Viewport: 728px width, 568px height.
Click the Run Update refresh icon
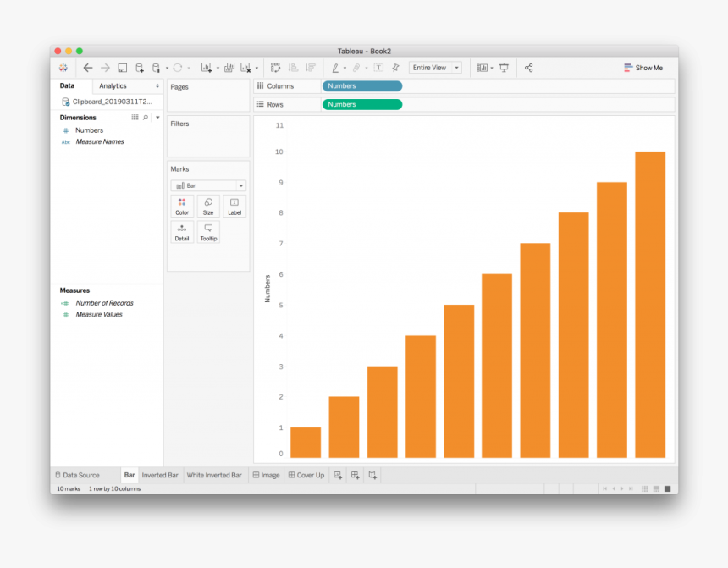(x=178, y=68)
